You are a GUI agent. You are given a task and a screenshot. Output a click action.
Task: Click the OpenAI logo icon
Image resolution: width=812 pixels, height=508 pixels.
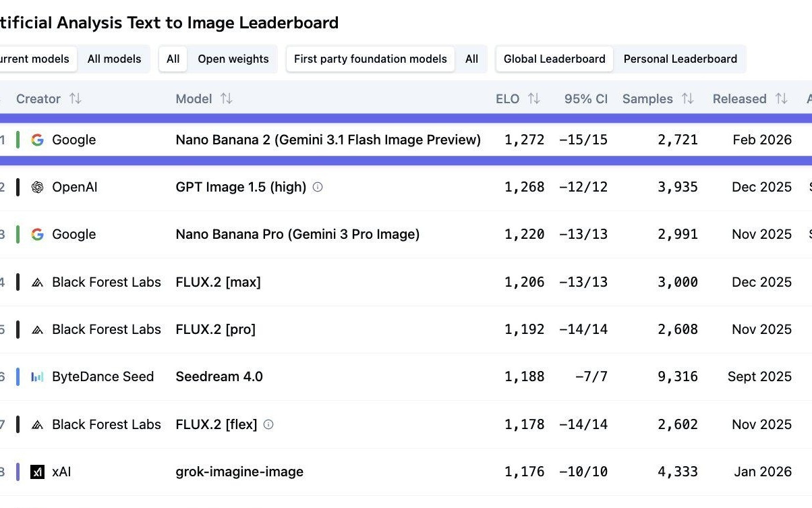tap(38, 188)
